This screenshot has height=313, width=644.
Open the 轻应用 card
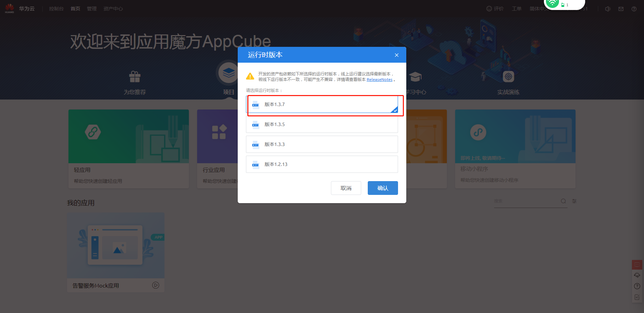pos(129,149)
